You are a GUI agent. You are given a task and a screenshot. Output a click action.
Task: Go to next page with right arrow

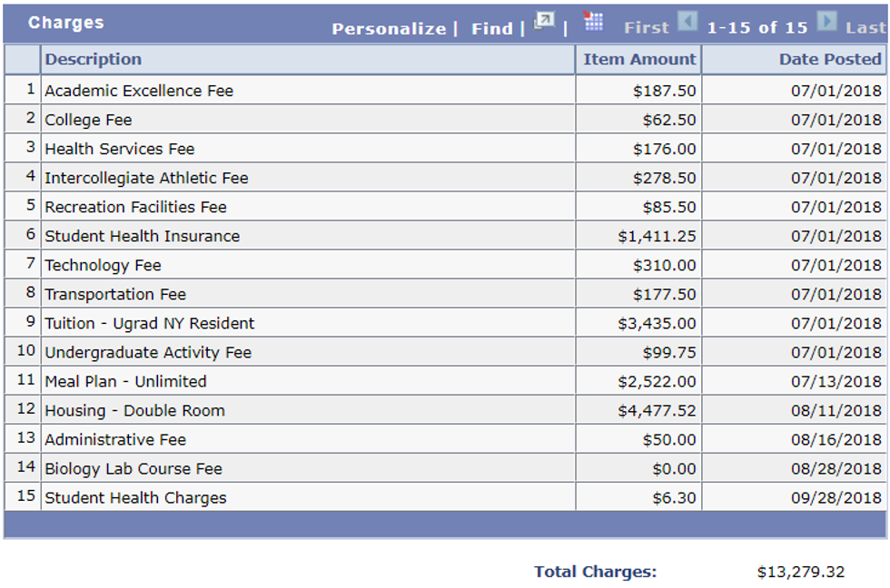pyautogui.click(x=826, y=21)
